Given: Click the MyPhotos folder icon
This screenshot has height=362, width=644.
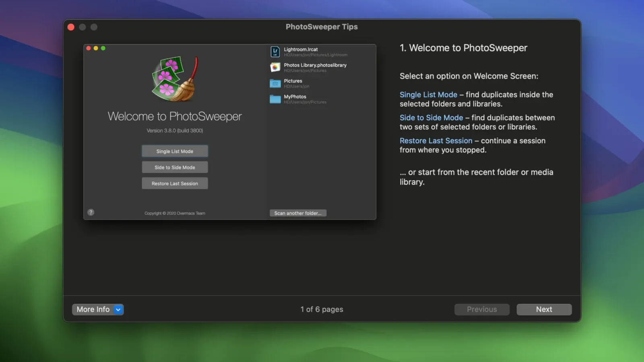Looking at the screenshot, I should click(x=275, y=99).
